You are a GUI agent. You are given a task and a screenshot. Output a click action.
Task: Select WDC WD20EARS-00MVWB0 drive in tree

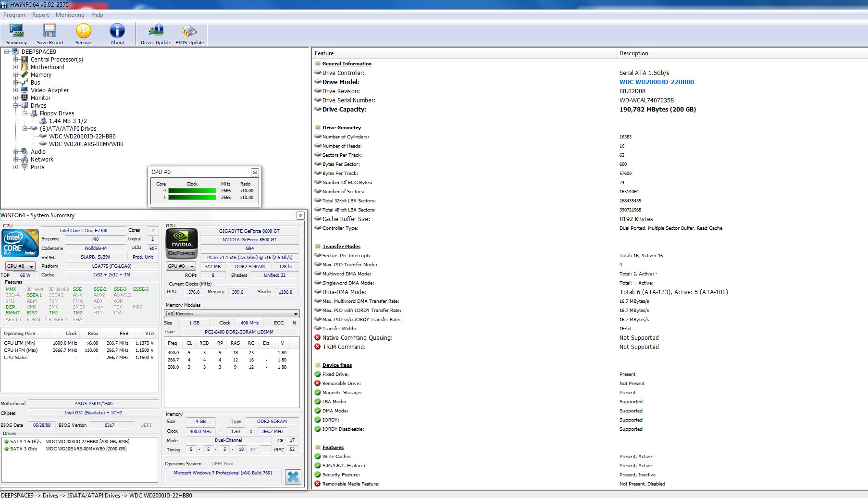pos(86,144)
